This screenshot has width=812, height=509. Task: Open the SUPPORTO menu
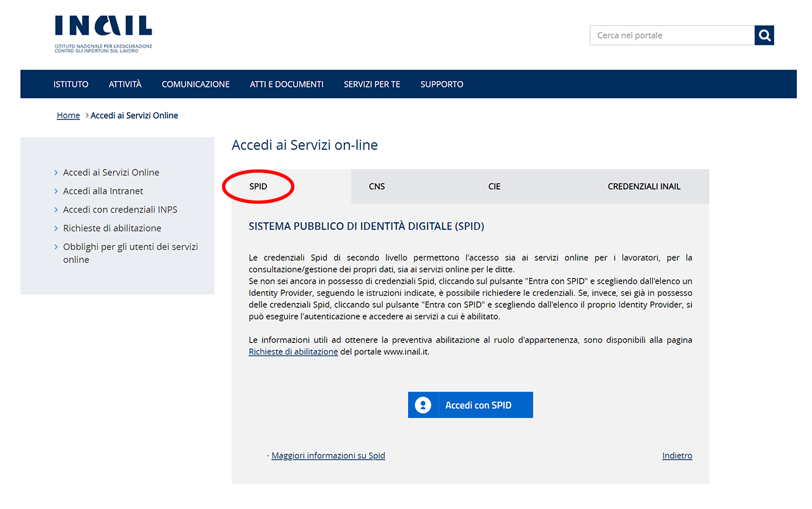(442, 84)
